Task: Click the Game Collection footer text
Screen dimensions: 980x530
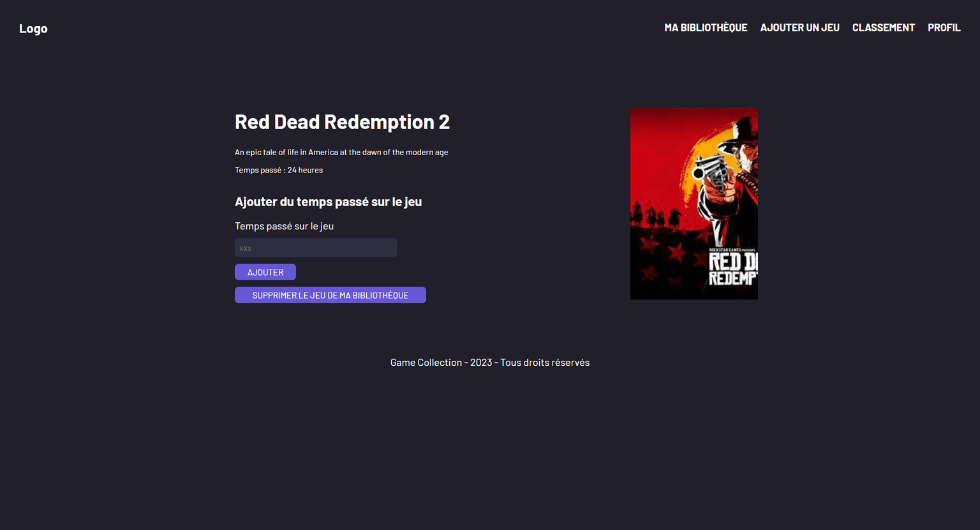Action: (490, 363)
